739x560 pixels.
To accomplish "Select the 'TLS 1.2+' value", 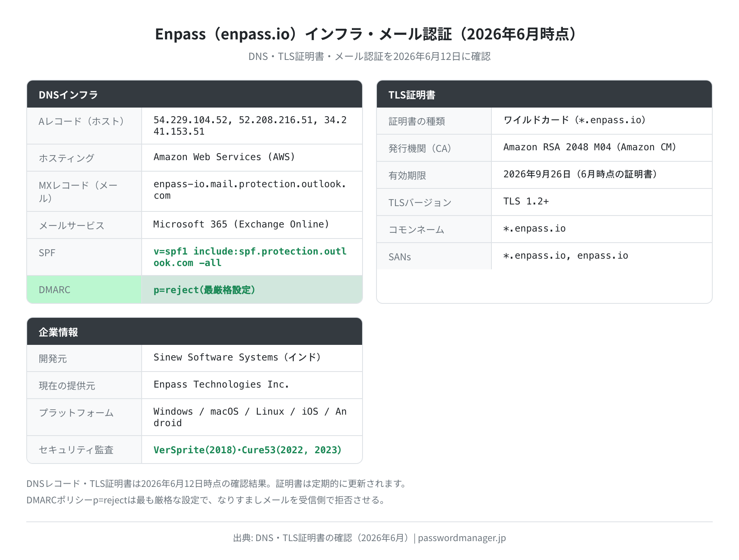I will (526, 201).
